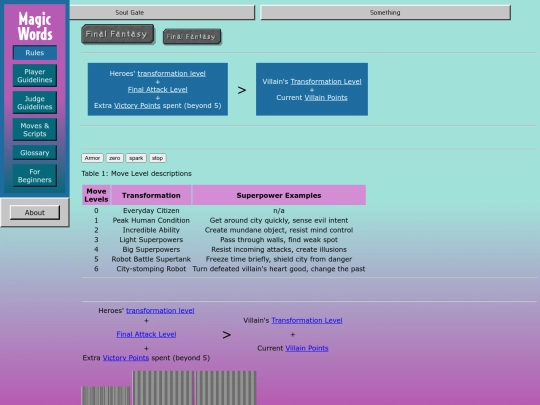540x405 pixels.
Task: Follow Final Attack Level link at bottom
Action: click(x=146, y=334)
